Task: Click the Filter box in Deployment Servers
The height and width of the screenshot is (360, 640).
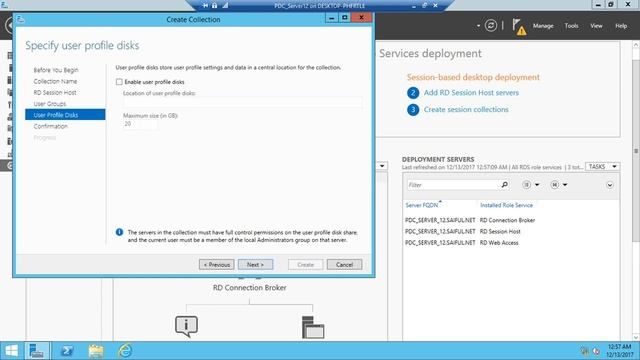Action: pyautogui.click(x=453, y=185)
